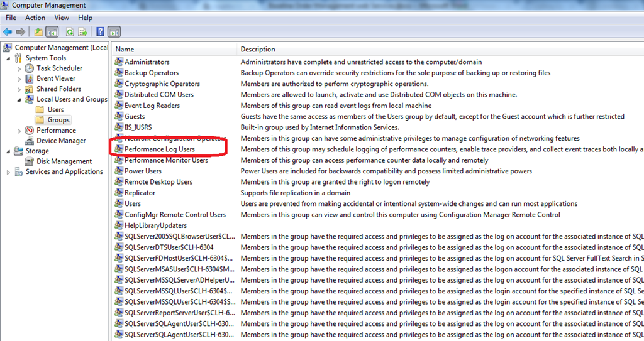Select the Backup Operators group
This screenshot has height=341, width=644.
tap(152, 73)
